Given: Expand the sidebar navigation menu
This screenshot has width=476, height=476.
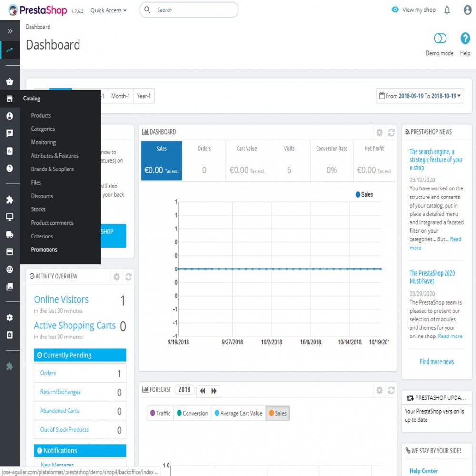Looking at the screenshot, I should tap(10, 31).
